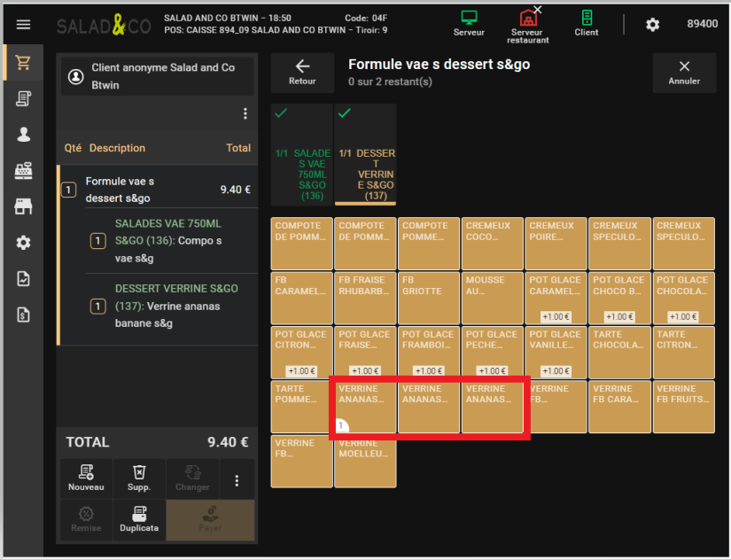Select the Formule vae s dessert s&go order line
The image size is (731, 560).
(159, 190)
